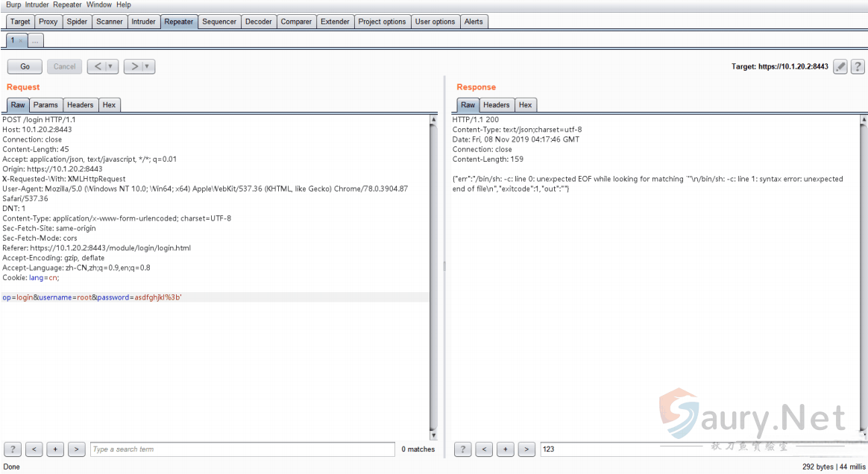Go to previous match in response search
Viewport: 868px width, 474px height.
pyautogui.click(x=485, y=449)
